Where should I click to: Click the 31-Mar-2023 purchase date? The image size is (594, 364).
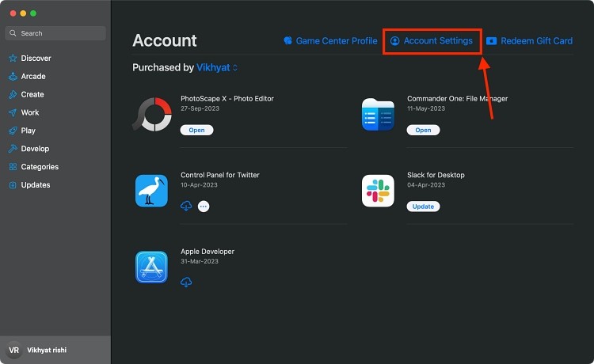click(200, 261)
